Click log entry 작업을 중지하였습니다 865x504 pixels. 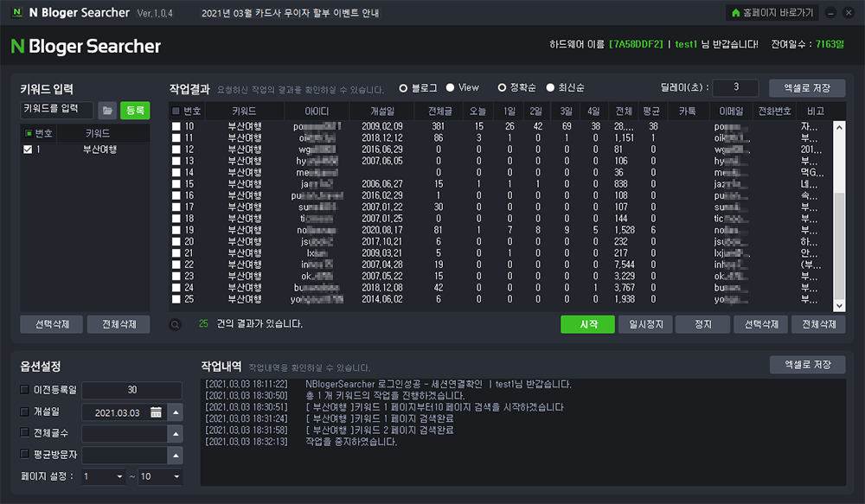pos(351,442)
